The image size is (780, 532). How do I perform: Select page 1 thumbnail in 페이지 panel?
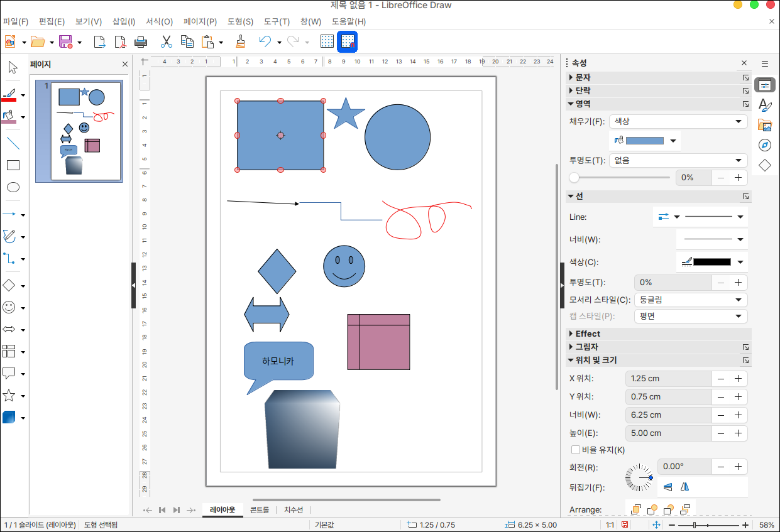click(85, 131)
